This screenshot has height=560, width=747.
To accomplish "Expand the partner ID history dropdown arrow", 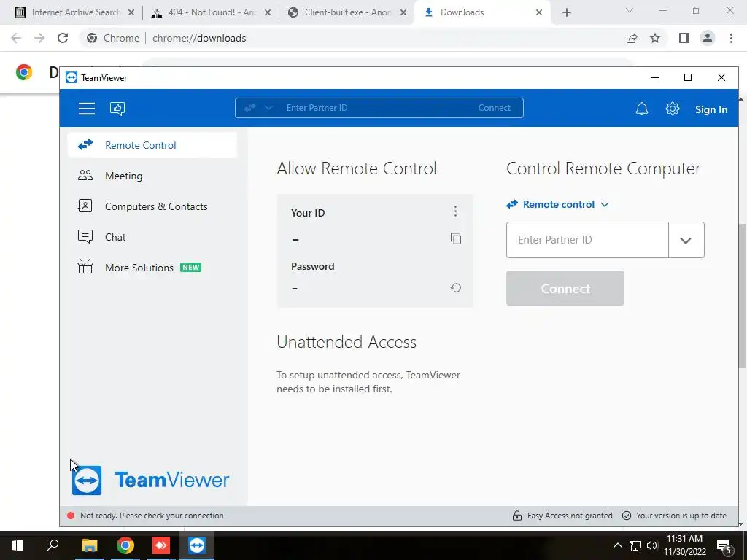I will tap(686, 240).
